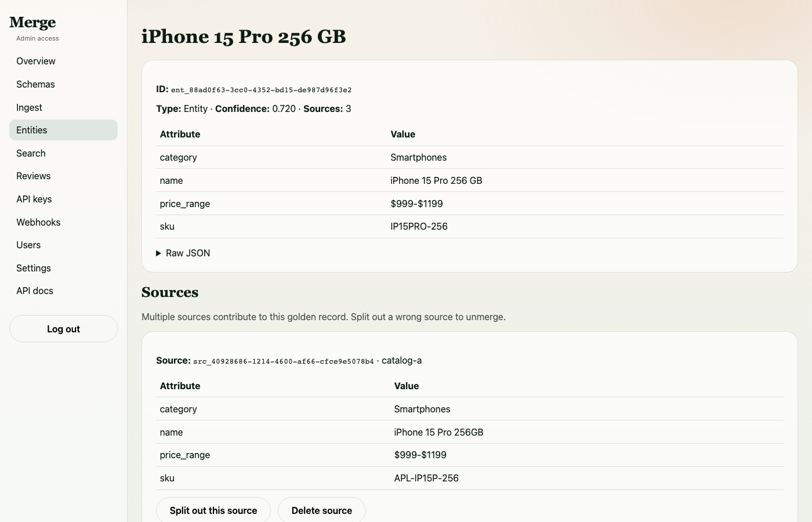Go to Schemas in the sidebar
The width and height of the screenshot is (812, 522).
coord(63,84)
